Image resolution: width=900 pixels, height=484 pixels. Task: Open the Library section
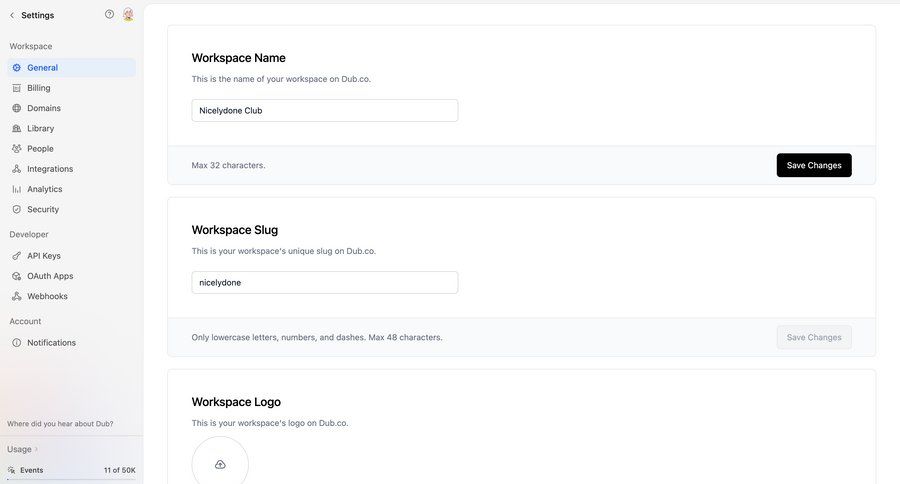[72, 128]
